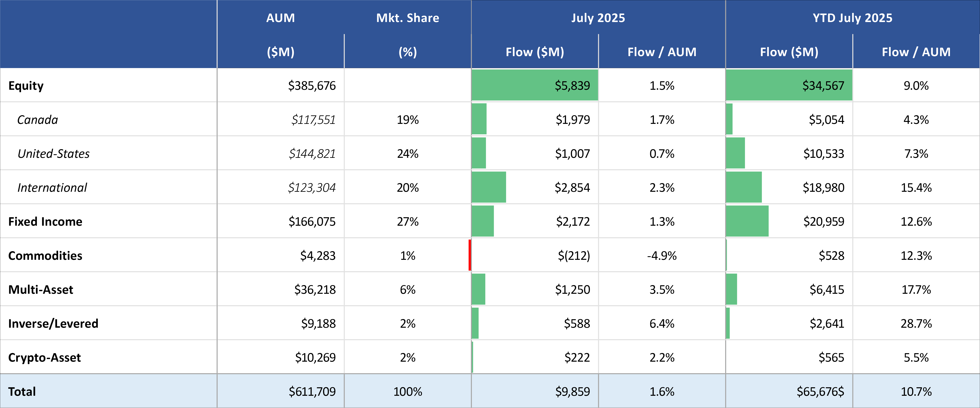Click the Equity July flow $5,839 cell
Image resolution: width=980 pixels, height=408 pixels.
[x=572, y=86]
